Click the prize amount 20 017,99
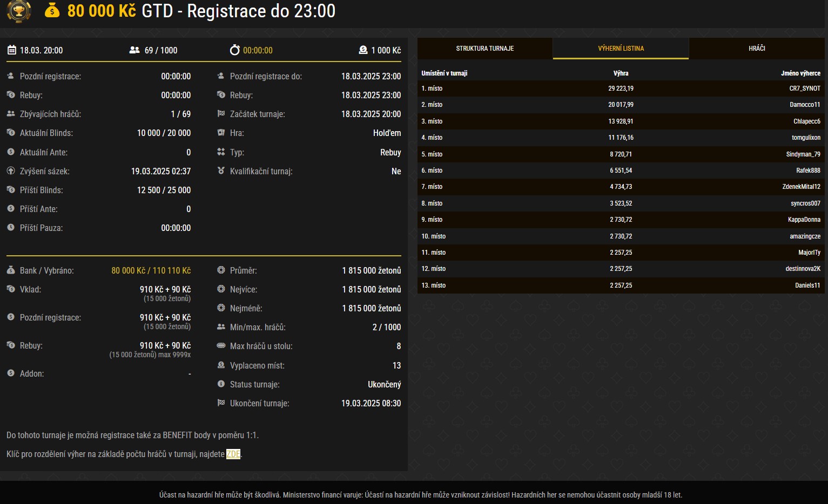Screen dimensions: 828x504 [x=621, y=105]
